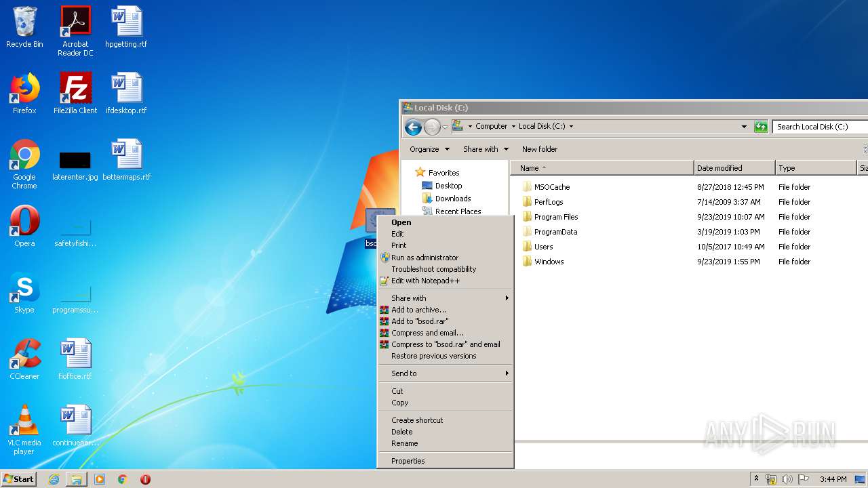Image resolution: width=868 pixels, height=488 pixels.
Task: Click refresh button beside address bar
Action: [x=762, y=127]
